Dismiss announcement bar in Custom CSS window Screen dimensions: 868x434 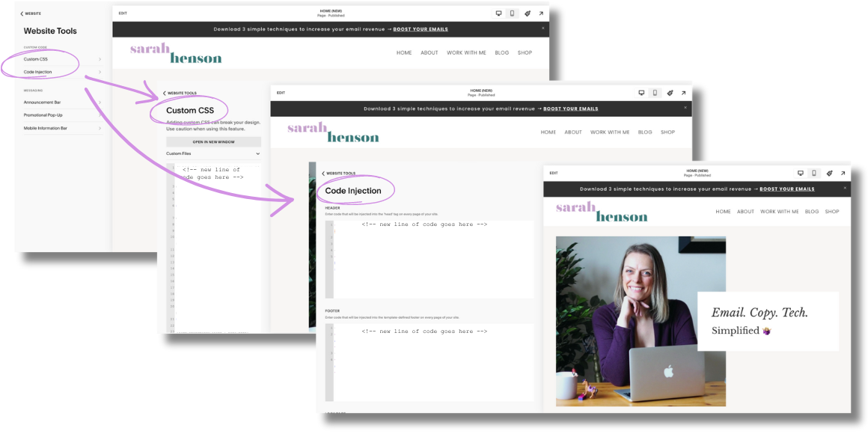(685, 108)
